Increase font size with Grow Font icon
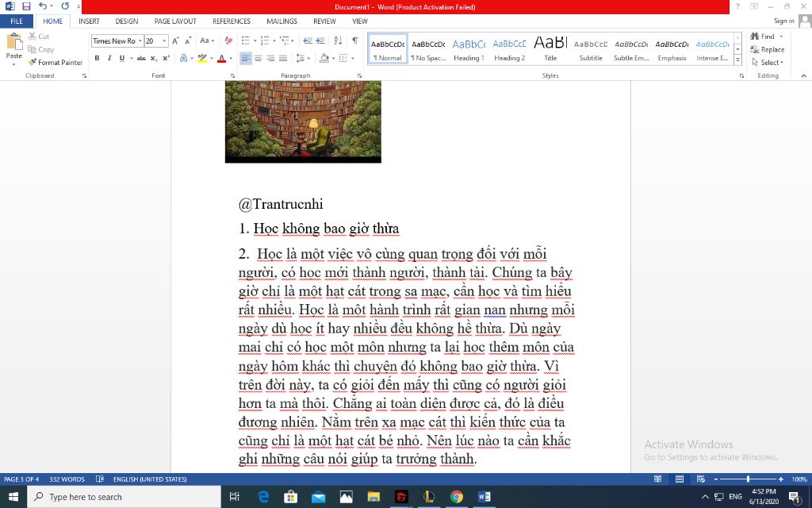 (x=175, y=41)
